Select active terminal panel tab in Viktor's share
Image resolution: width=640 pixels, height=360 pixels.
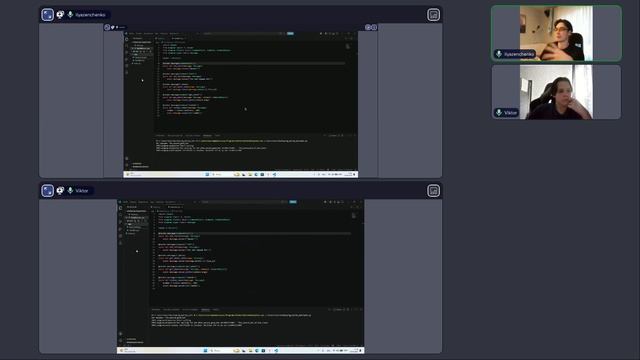tap(205, 309)
